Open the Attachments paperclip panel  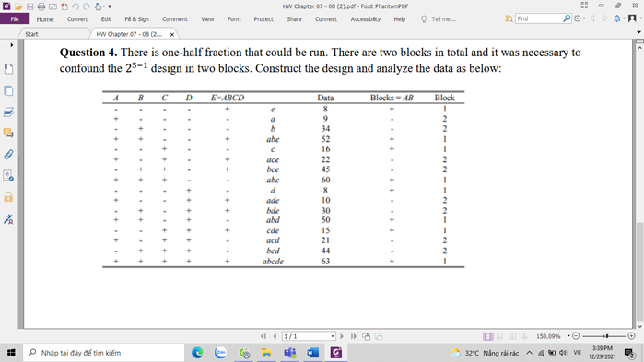8,155
